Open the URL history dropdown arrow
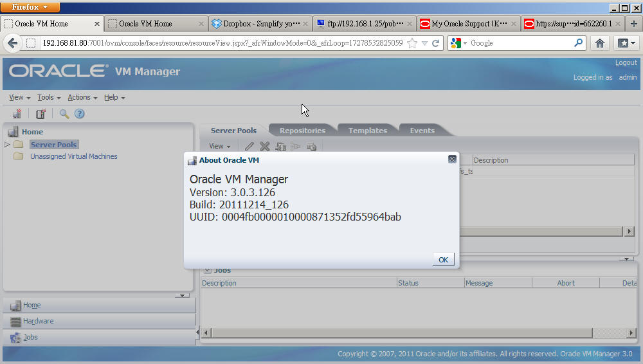This screenshot has height=364, width=643. point(425,43)
